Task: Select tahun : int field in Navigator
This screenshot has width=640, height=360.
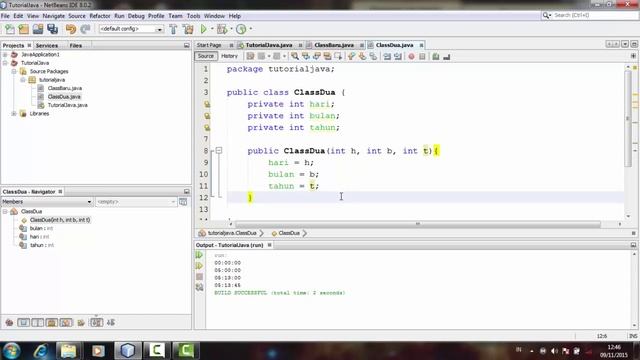Action: [x=42, y=245]
